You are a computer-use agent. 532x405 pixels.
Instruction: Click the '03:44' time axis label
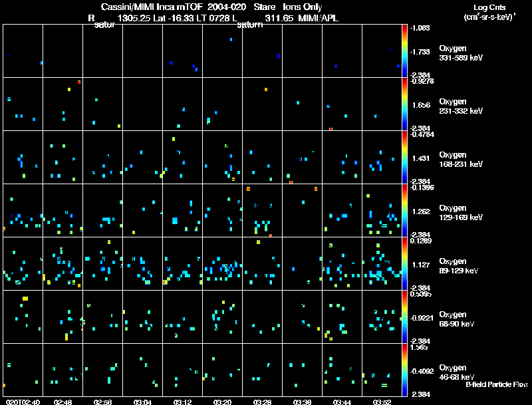tap(342, 402)
